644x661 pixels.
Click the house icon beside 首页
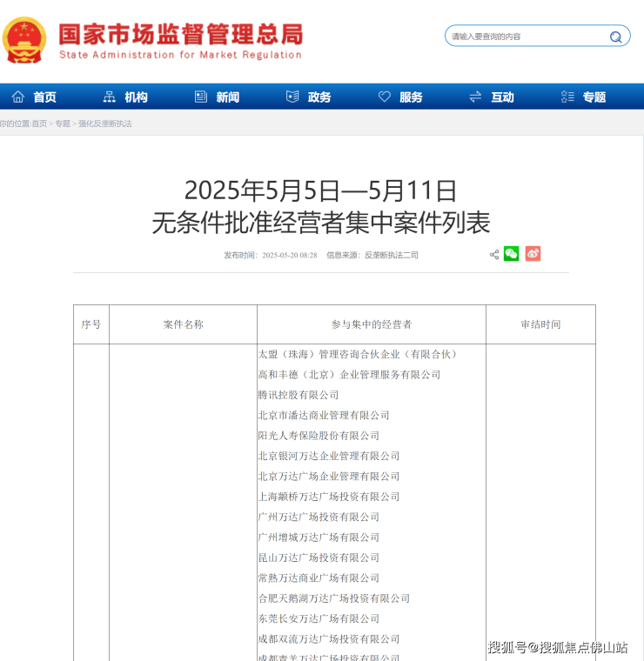tap(17, 97)
